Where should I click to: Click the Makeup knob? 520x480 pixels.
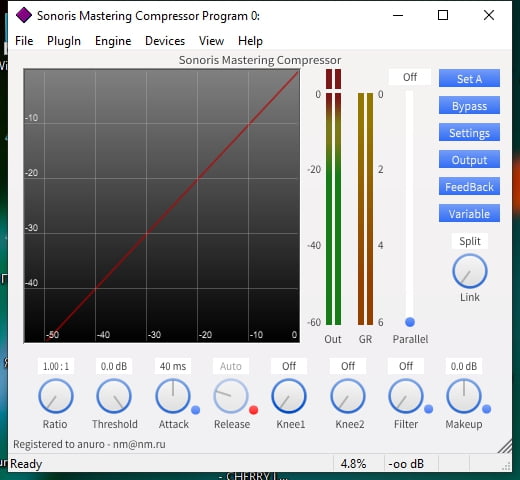tap(464, 396)
